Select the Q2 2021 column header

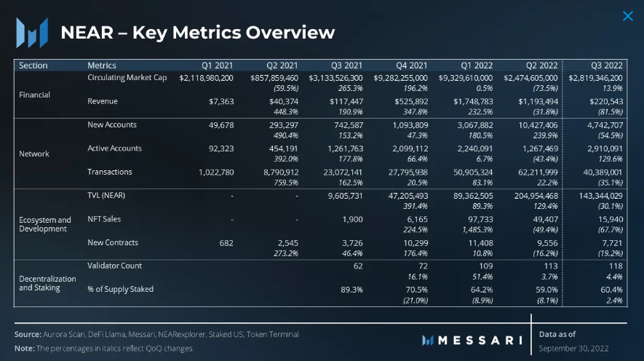(x=282, y=66)
